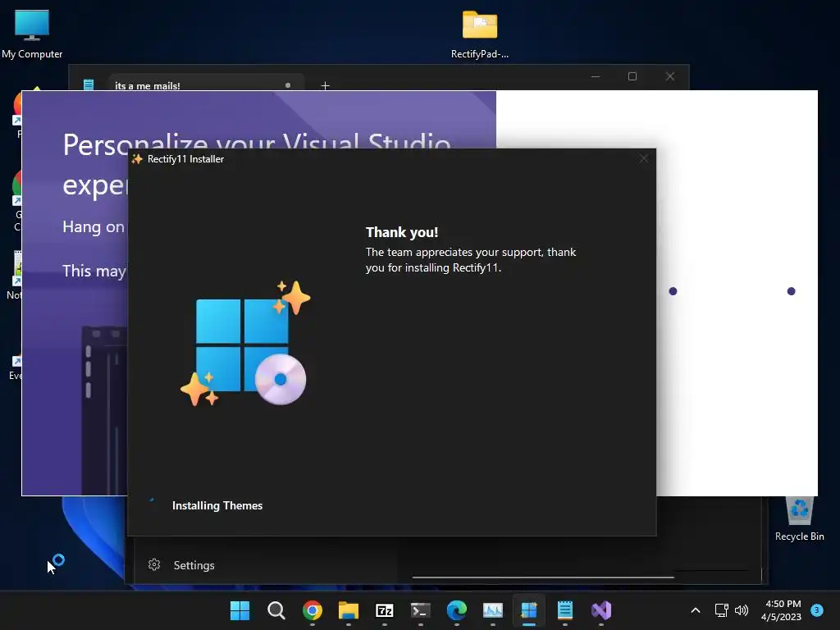This screenshot has height=630, width=840.
Task: Open the My Computer desktop icon
Action: (32, 34)
